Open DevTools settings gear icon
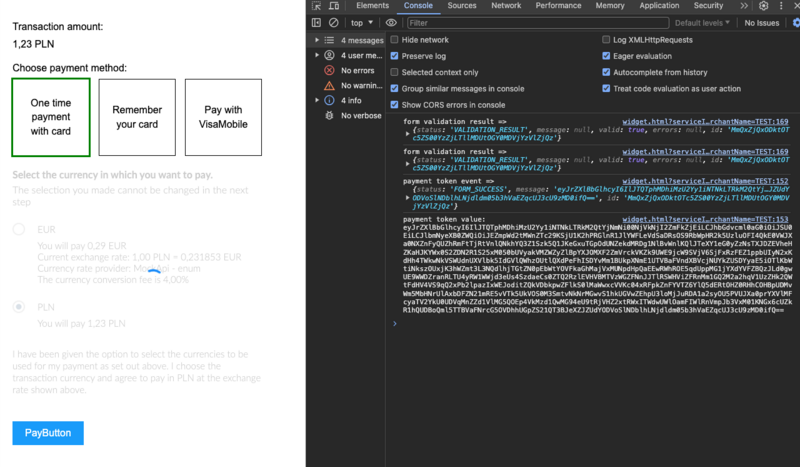 [763, 6]
